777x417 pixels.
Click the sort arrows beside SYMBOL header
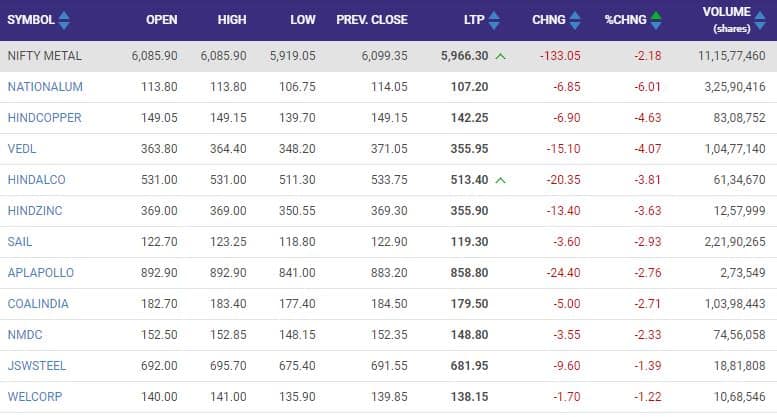point(64,19)
